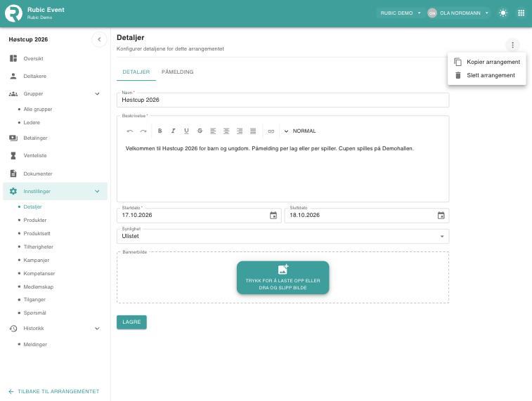Open Kompetanser settings page

pyautogui.click(x=39, y=274)
